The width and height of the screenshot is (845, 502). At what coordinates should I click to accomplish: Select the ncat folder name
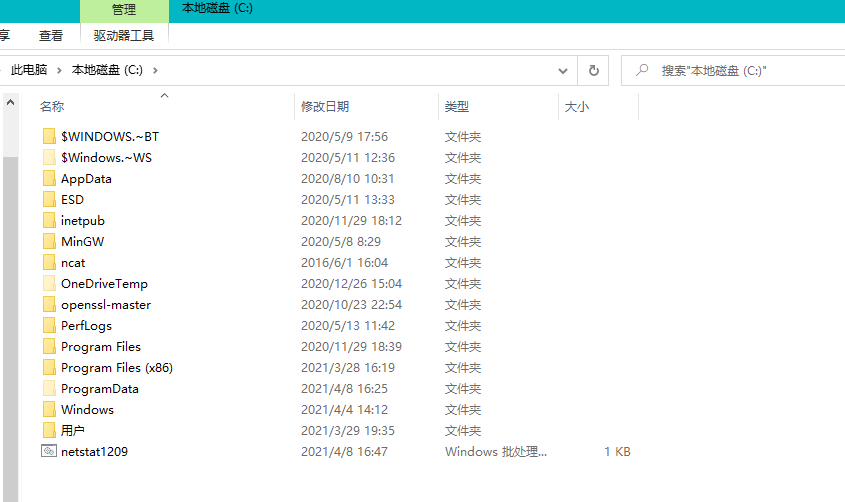73,263
